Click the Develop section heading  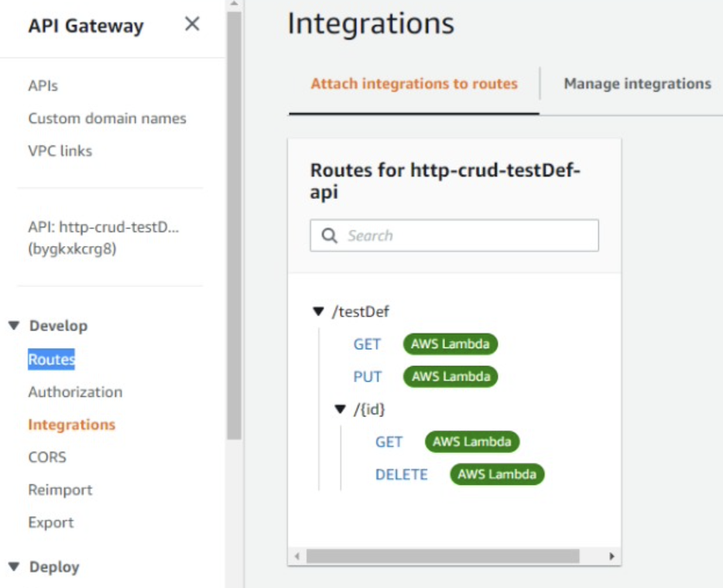tap(59, 326)
